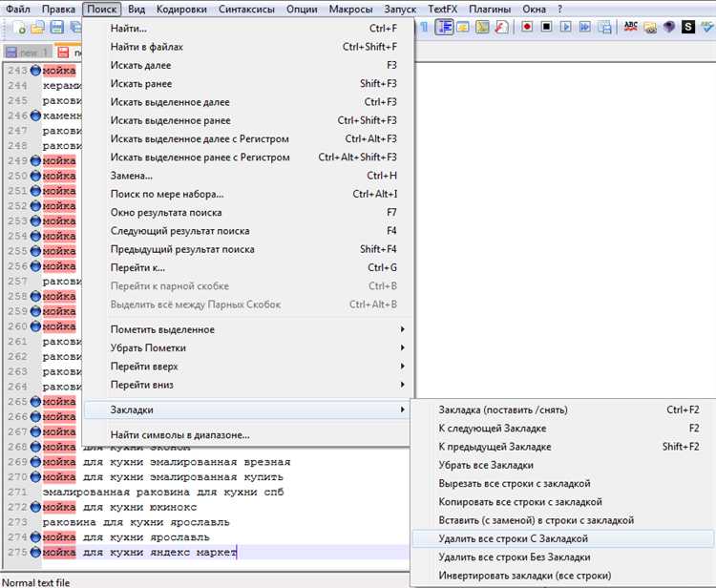The height and width of the screenshot is (588, 716).
Task: Click the icon at right end of toolbar
Action: (x=707, y=28)
